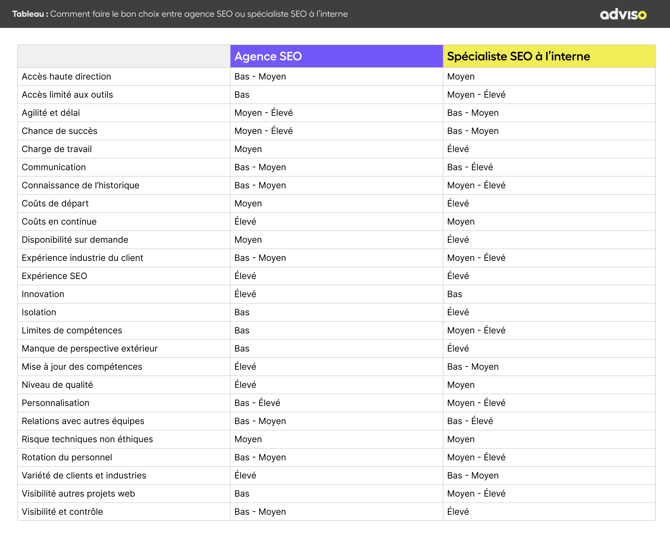Viewport: 670px width, 536px height.
Task: Click Agence SEO value for 'Coûts en continue'
Action: 245,222
